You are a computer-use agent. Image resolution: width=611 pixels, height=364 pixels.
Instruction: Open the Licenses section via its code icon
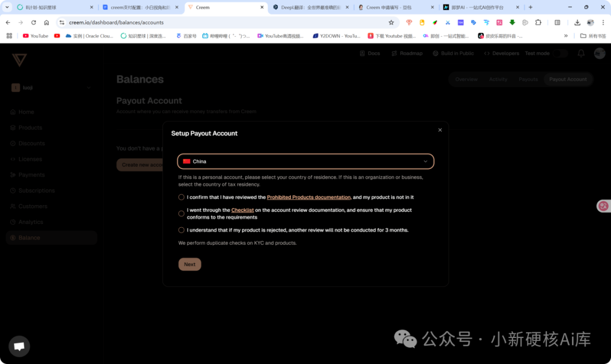[x=12, y=159]
